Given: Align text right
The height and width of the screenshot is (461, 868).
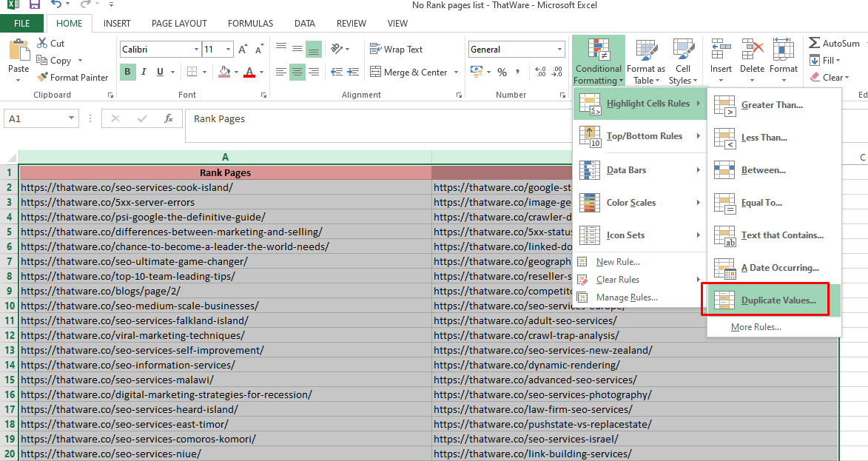Looking at the screenshot, I should [313, 72].
